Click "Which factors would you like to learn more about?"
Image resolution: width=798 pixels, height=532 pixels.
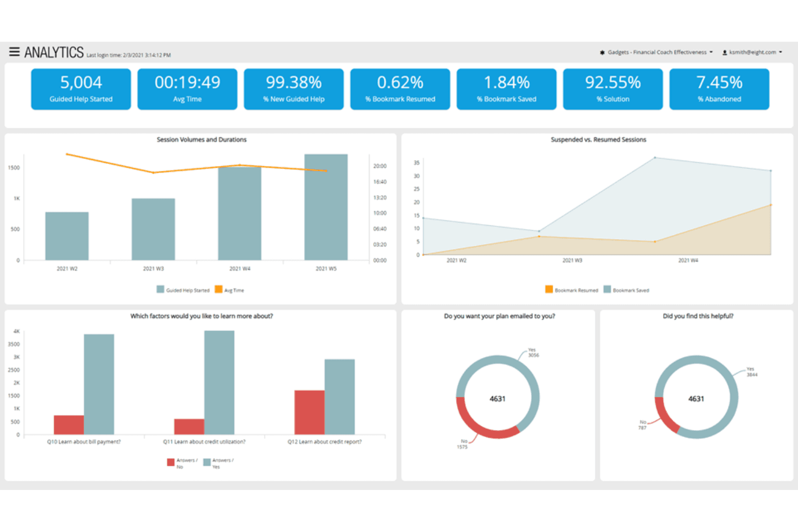202,316
